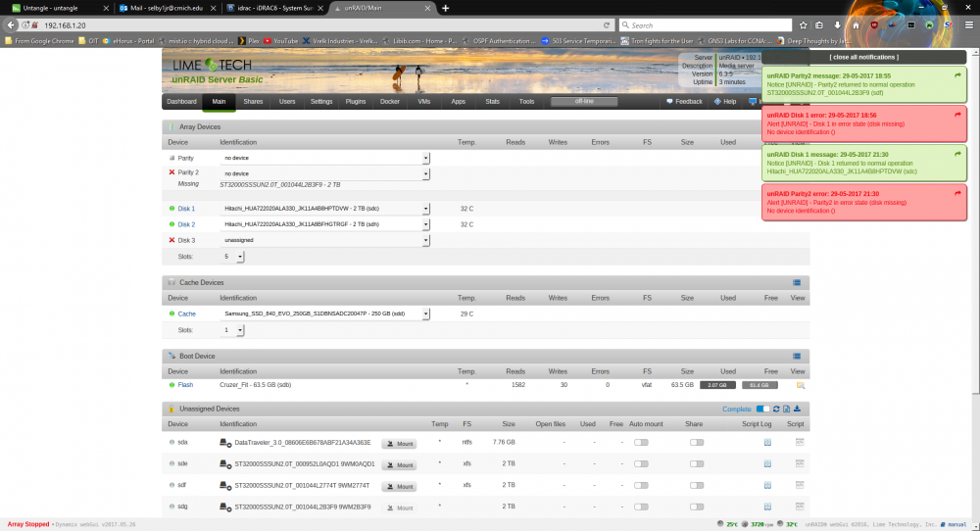The width and height of the screenshot is (980, 531).
Task: Toggle Cache Devices table view icon
Action: (797, 282)
